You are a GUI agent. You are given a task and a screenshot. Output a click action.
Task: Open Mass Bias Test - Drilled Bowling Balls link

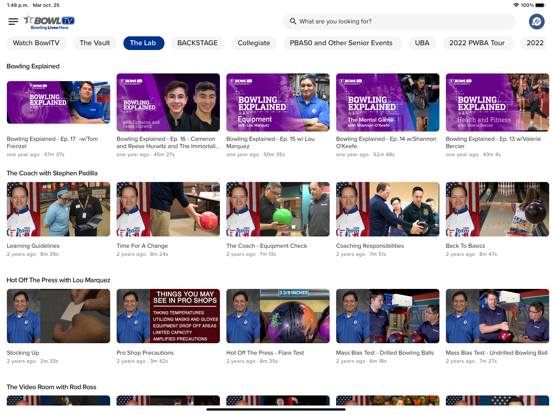[x=385, y=353]
